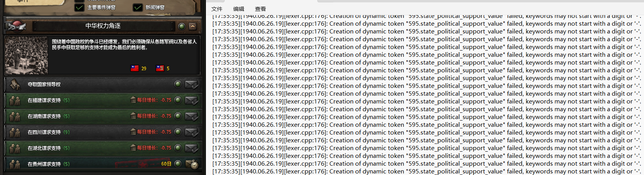This screenshot has width=644, height=175.
Task: Click capitol icon in 在四川谋求支持 row
Action: click(133, 131)
